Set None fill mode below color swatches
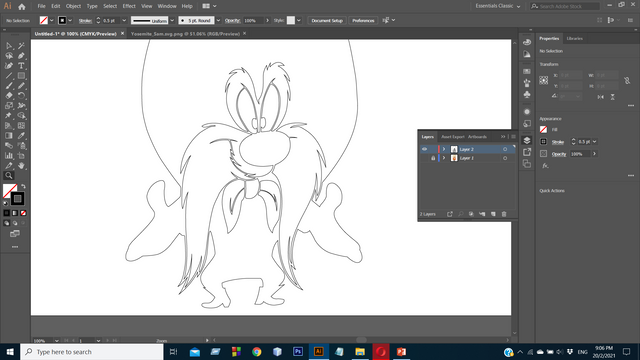The image size is (640, 360). click(23, 213)
